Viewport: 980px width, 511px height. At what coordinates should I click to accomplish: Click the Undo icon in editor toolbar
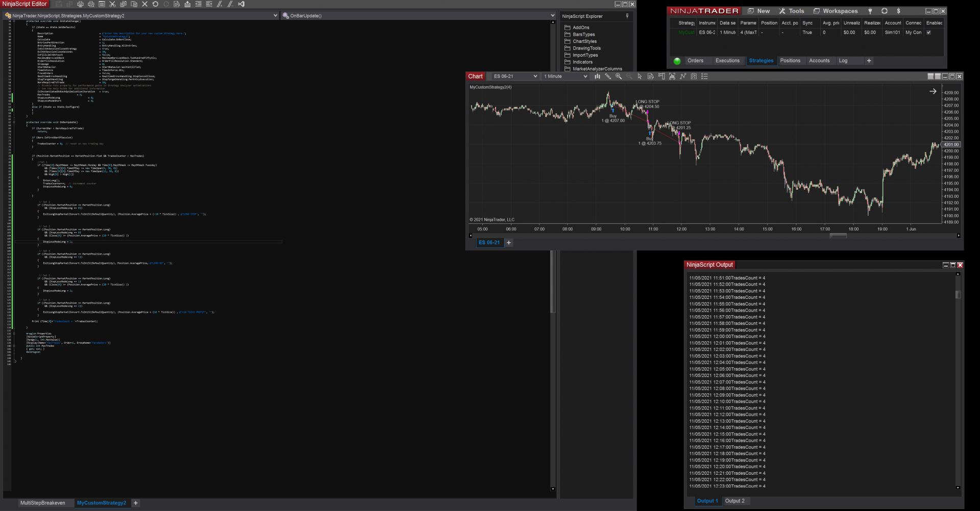tap(155, 4)
